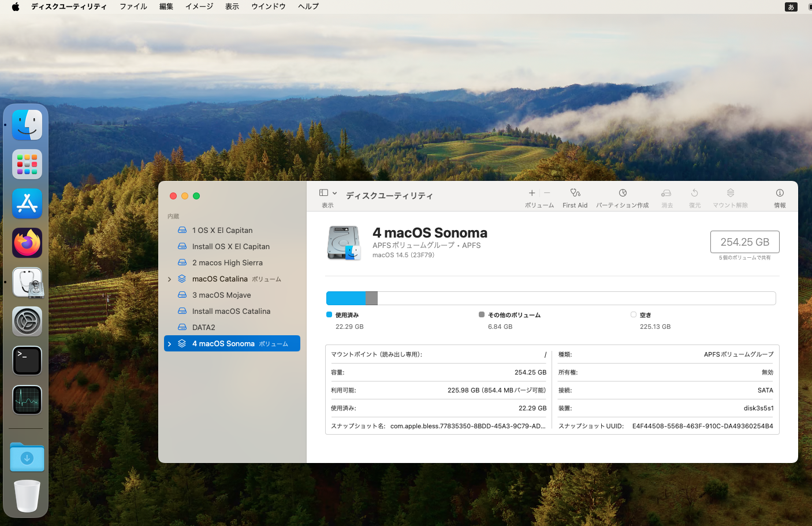Viewport: 812px width, 526px height.
Task: Click the APFSボリュームグループ type value
Action: [739, 354]
